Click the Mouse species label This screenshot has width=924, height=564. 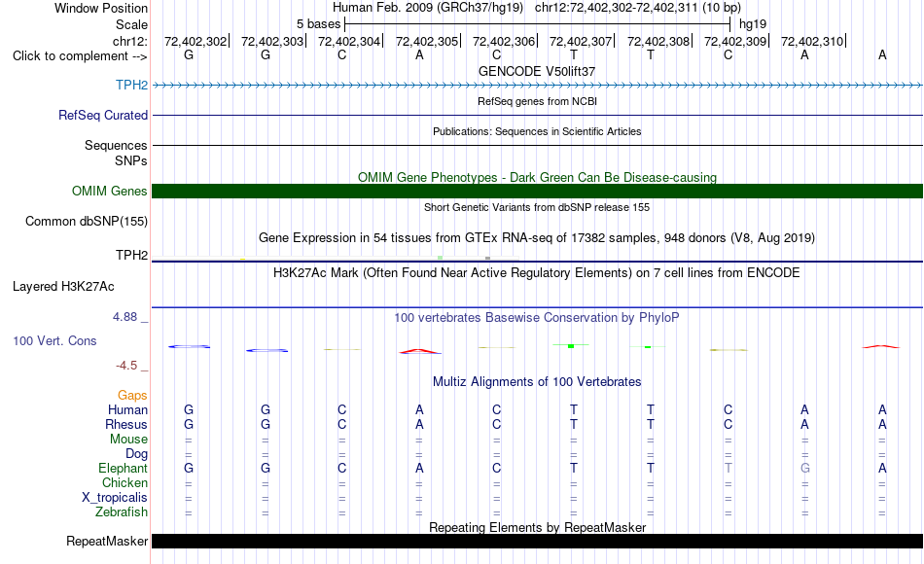129,440
